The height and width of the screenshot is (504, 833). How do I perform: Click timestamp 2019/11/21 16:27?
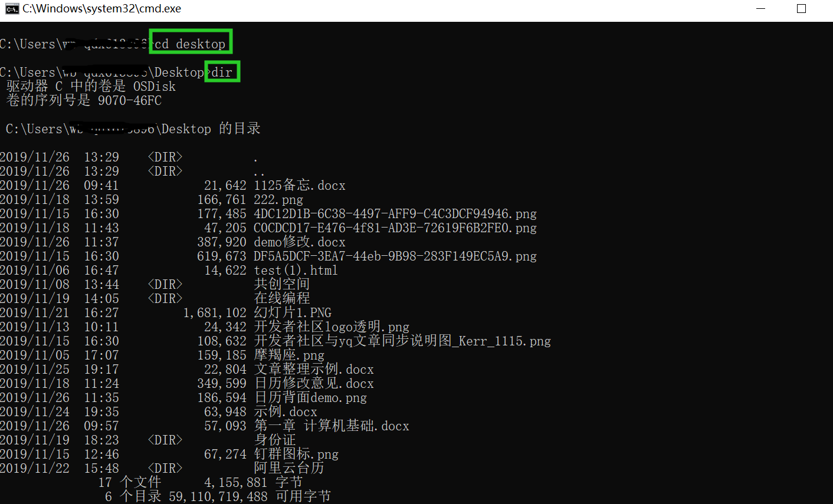[59, 312]
